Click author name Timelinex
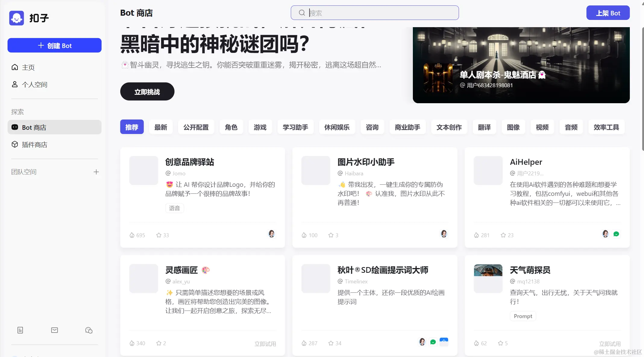The width and height of the screenshot is (644, 357). 356,282
